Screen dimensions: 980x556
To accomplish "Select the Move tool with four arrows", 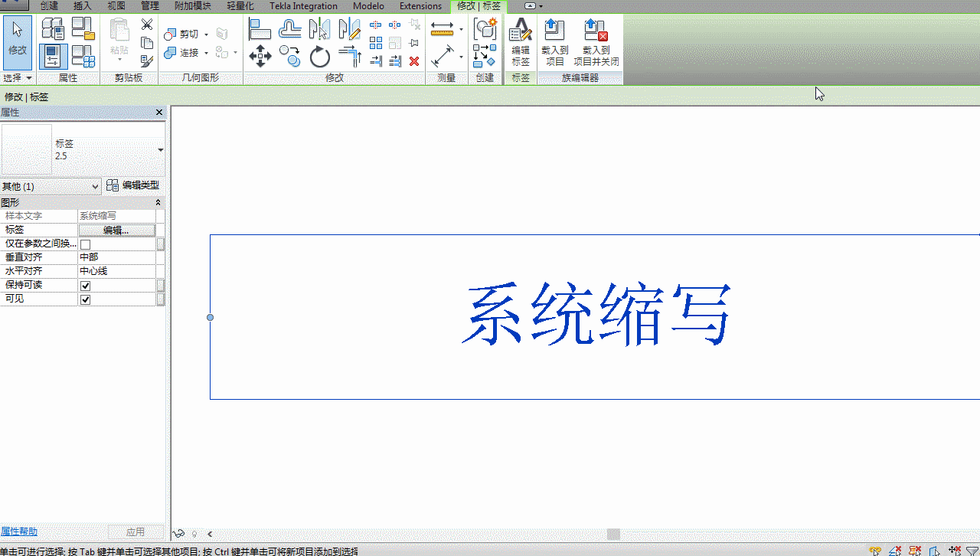I will (x=260, y=56).
